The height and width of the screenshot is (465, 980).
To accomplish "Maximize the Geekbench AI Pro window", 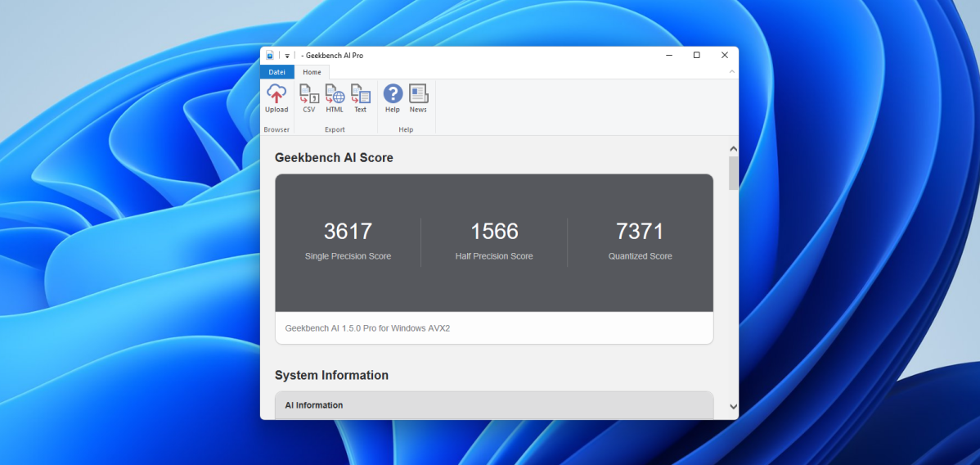I will point(696,56).
